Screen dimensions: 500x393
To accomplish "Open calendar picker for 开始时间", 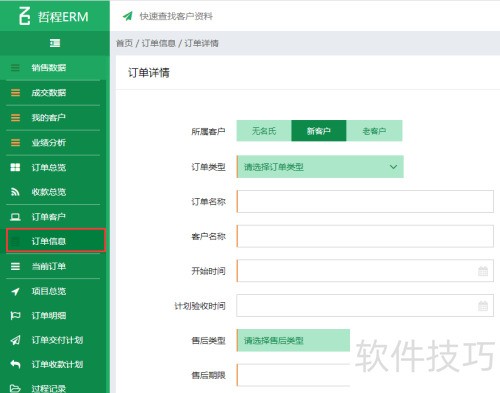I will click(483, 271).
